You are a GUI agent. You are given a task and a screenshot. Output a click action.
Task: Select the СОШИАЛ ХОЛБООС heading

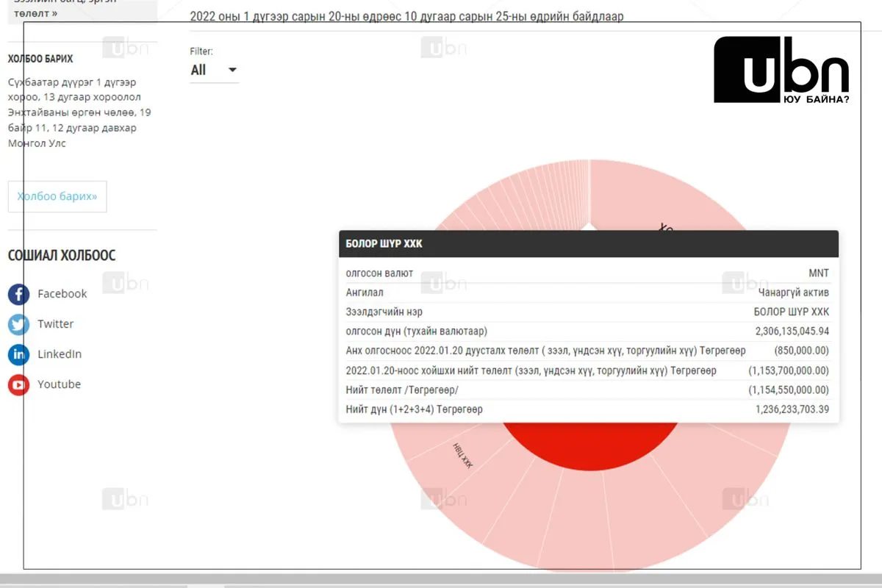pyautogui.click(x=62, y=256)
